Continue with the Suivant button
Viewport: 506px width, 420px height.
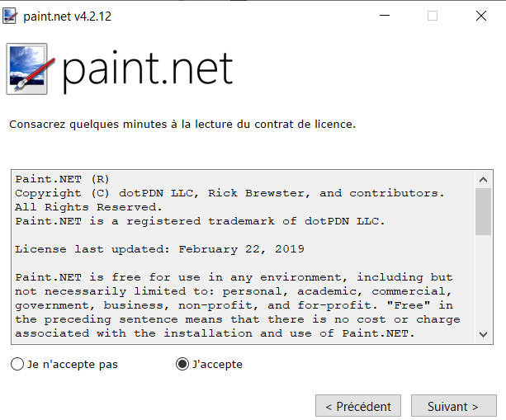(x=453, y=406)
